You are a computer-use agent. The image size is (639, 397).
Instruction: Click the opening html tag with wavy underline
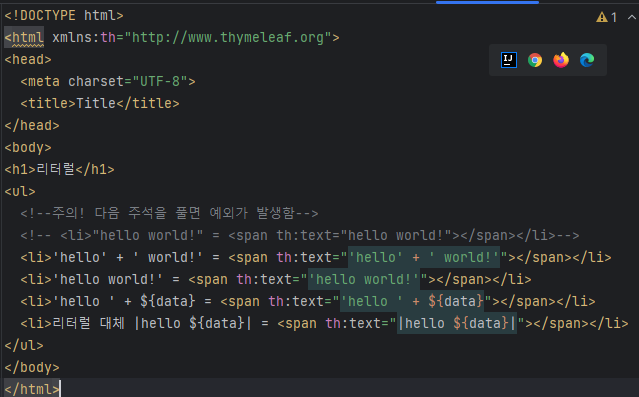[24, 37]
